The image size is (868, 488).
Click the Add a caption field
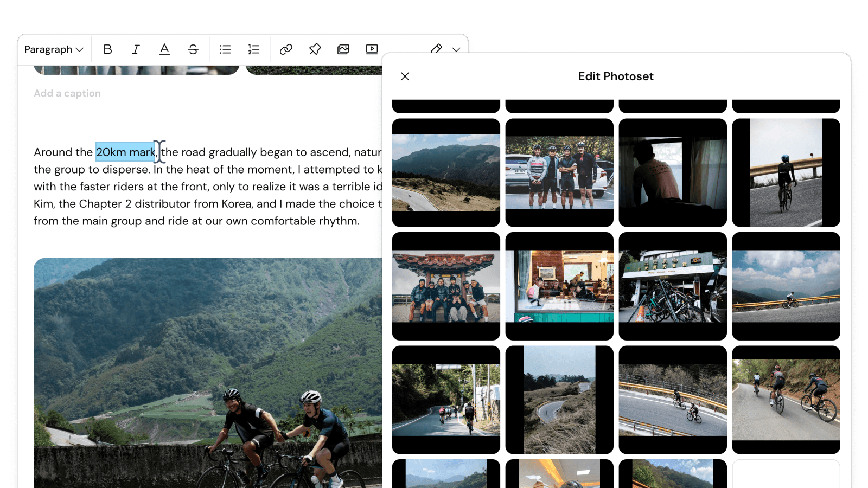pyautogui.click(x=67, y=93)
